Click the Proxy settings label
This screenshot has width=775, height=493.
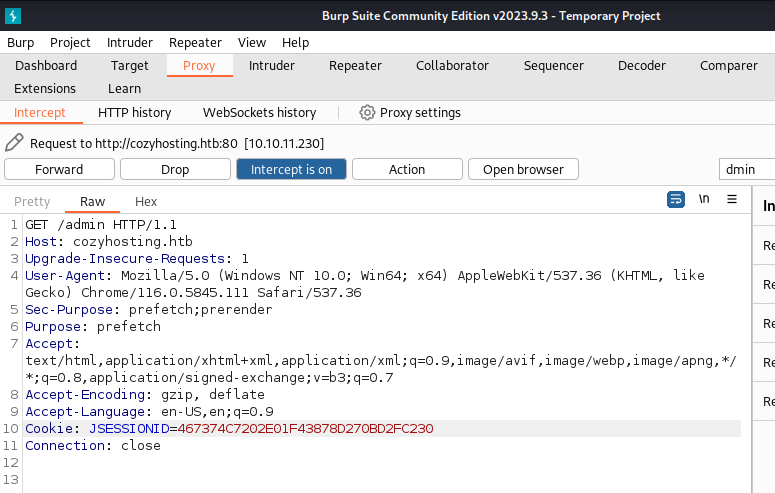point(420,113)
